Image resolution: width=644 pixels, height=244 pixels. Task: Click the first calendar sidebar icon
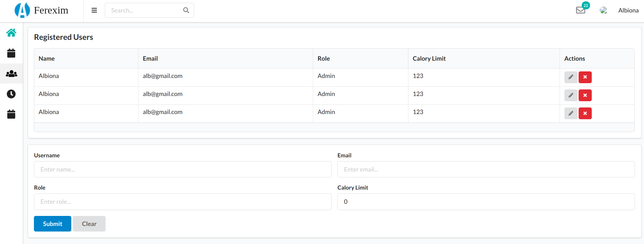click(x=11, y=53)
